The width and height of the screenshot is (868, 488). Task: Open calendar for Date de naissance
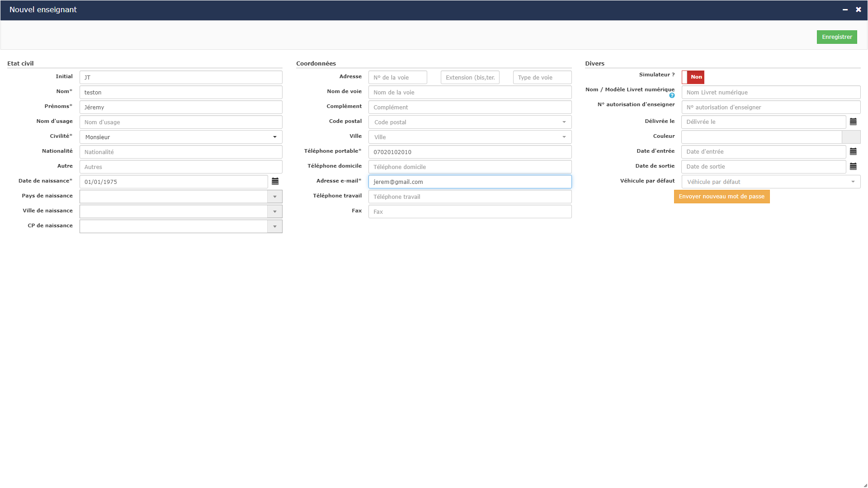pos(275,182)
